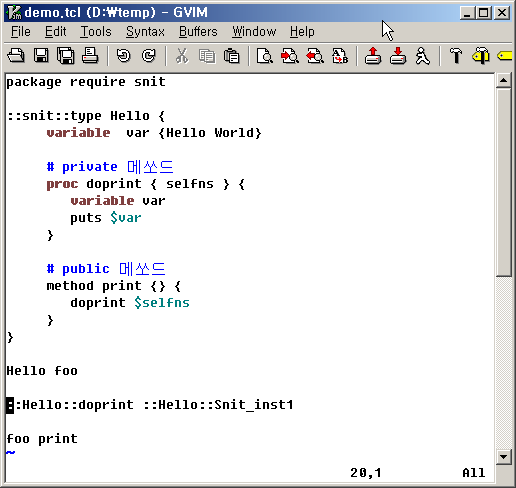The image size is (516, 488).
Task: Open the Edit menu
Action: [56, 32]
